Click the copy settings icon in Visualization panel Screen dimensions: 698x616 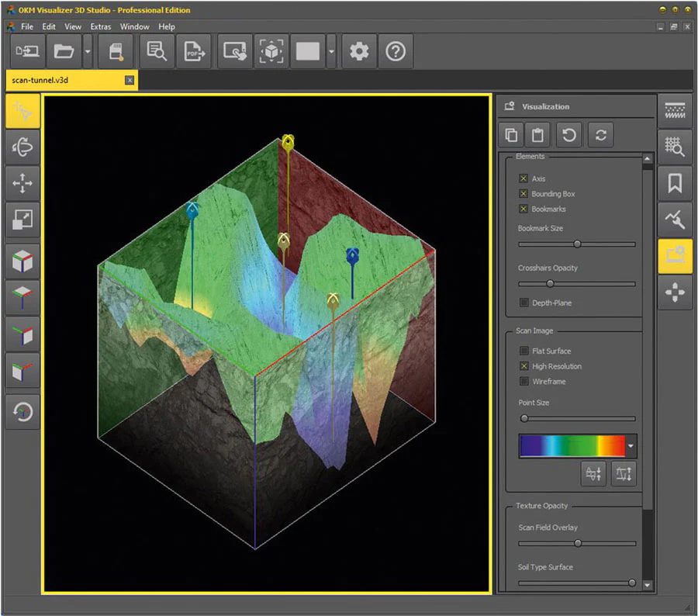tap(511, 135)
